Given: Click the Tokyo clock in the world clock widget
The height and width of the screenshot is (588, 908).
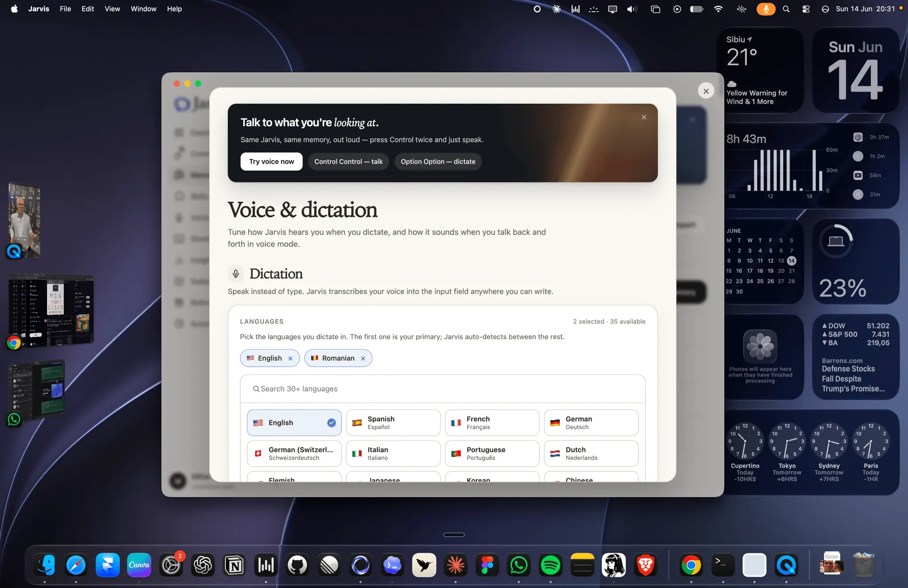Looking at the screenshot, I should coord(787,452).
